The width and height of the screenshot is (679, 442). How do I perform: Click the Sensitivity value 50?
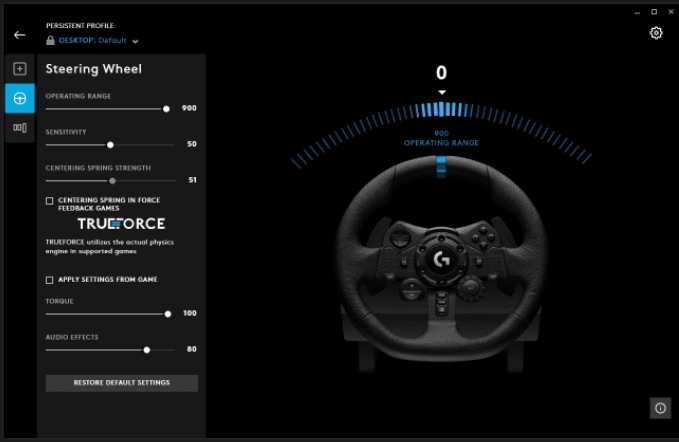tap(192, 144)
